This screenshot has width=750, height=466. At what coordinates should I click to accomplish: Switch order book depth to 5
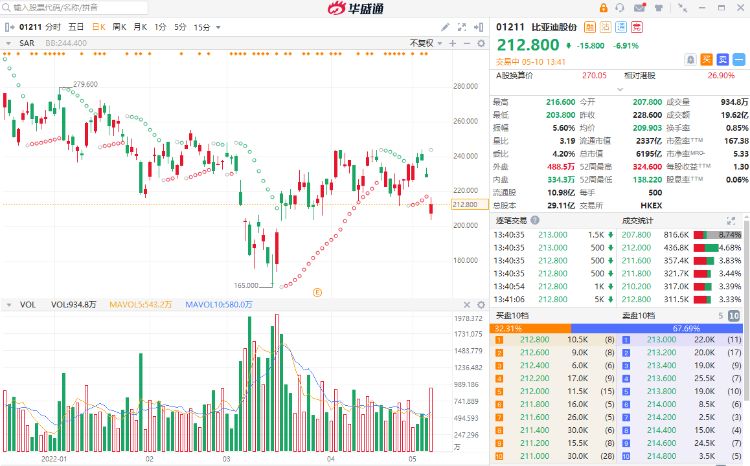[721, 316]
